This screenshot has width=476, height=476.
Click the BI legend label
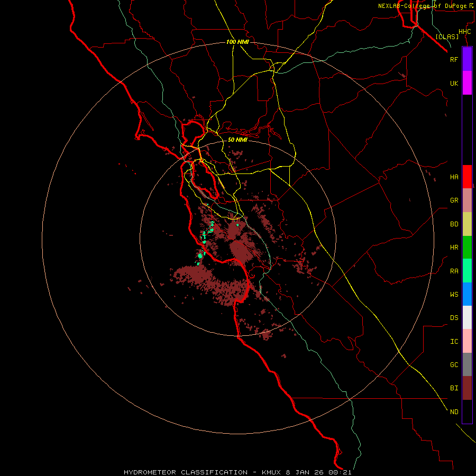[454, 388]
